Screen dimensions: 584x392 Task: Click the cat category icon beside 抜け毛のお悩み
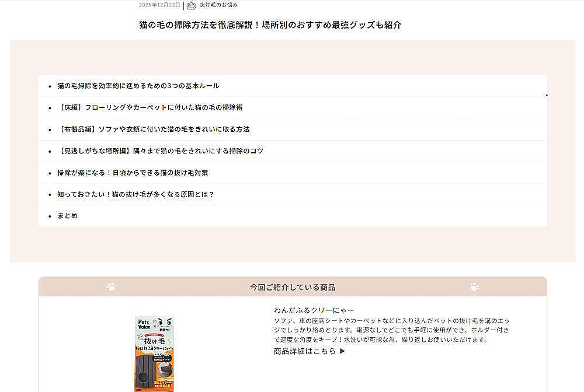[191, 5]
